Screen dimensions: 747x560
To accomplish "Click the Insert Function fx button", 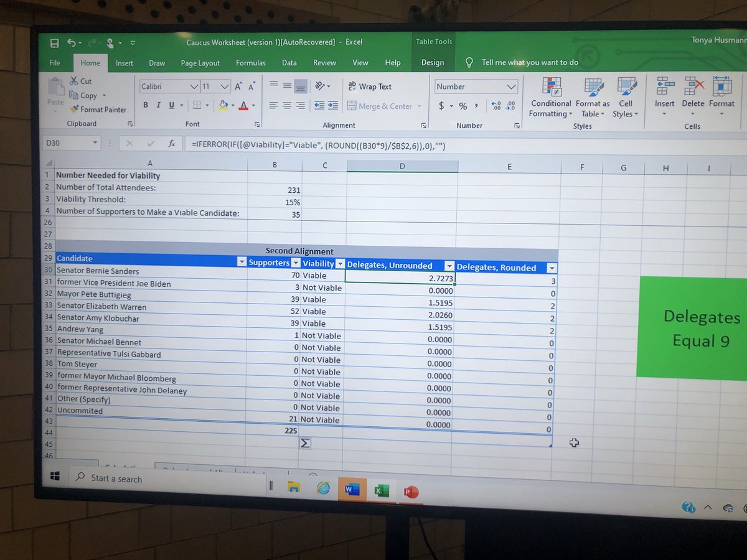I will pos(171,144).
